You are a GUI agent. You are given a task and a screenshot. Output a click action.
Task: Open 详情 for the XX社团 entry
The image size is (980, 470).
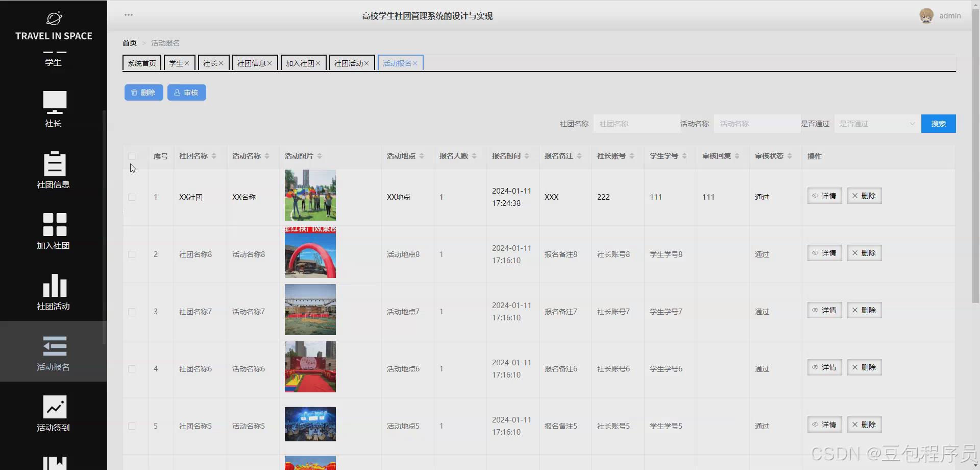(824, 196)
